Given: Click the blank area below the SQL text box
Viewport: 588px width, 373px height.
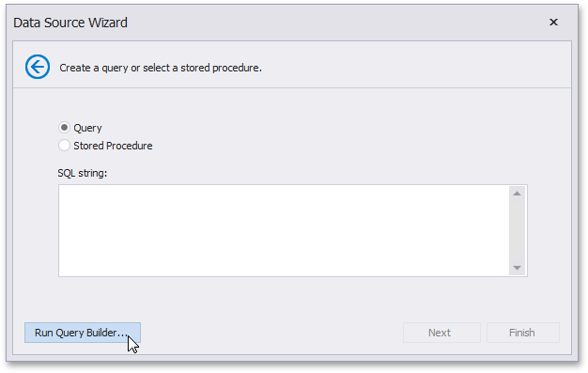Looking at the screenshot, I should click(292, 299).
